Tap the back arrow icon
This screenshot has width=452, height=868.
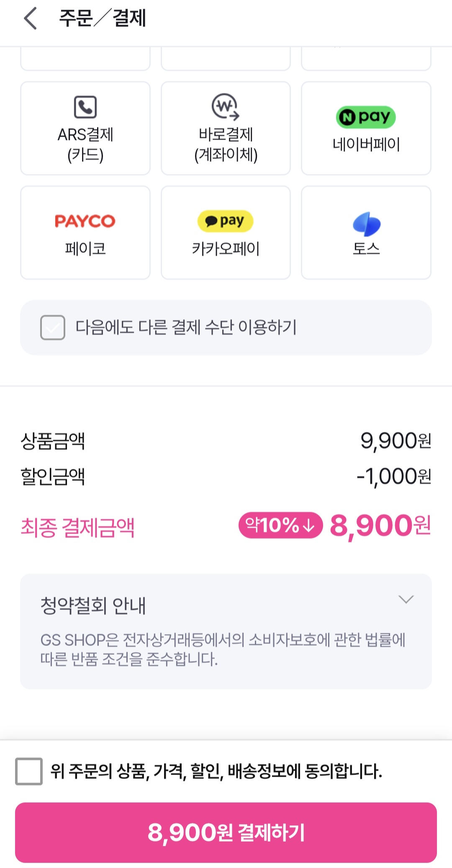pos(31,19)
